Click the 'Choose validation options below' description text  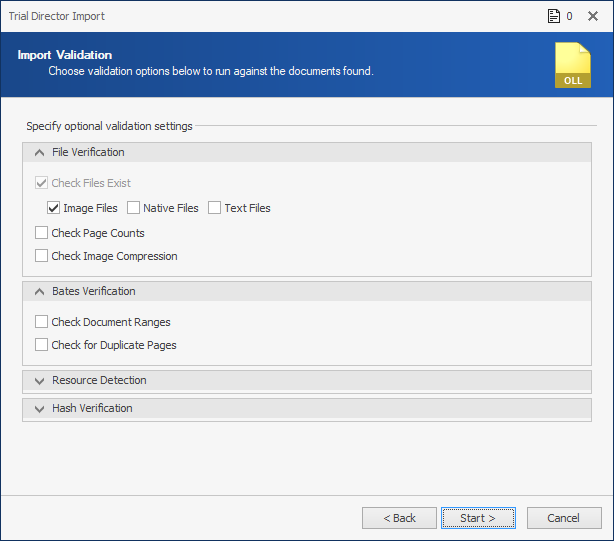(x=211, y=71)
